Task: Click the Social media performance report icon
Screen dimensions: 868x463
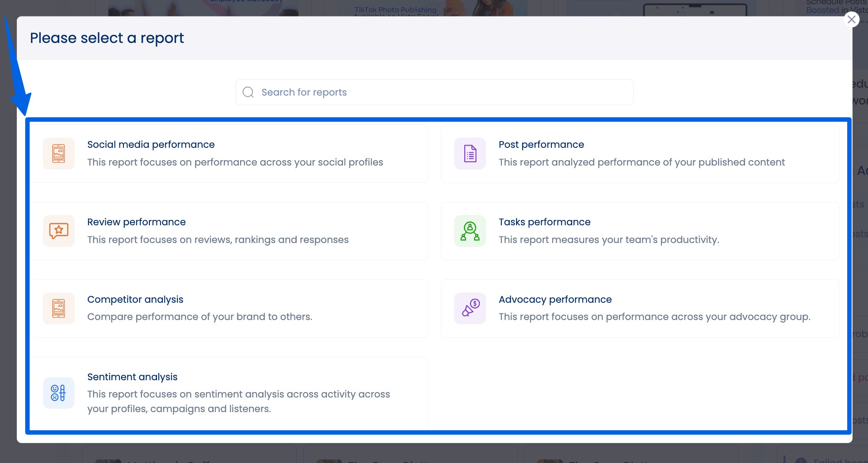Action: (59, 154)
